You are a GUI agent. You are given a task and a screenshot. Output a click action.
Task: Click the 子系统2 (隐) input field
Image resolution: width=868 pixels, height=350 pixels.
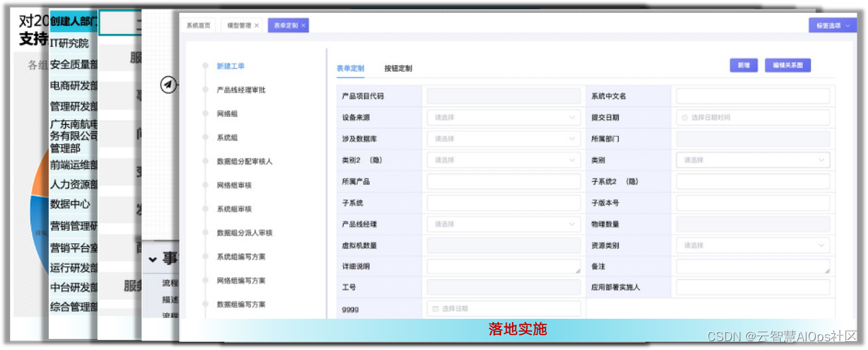point(753,181)
